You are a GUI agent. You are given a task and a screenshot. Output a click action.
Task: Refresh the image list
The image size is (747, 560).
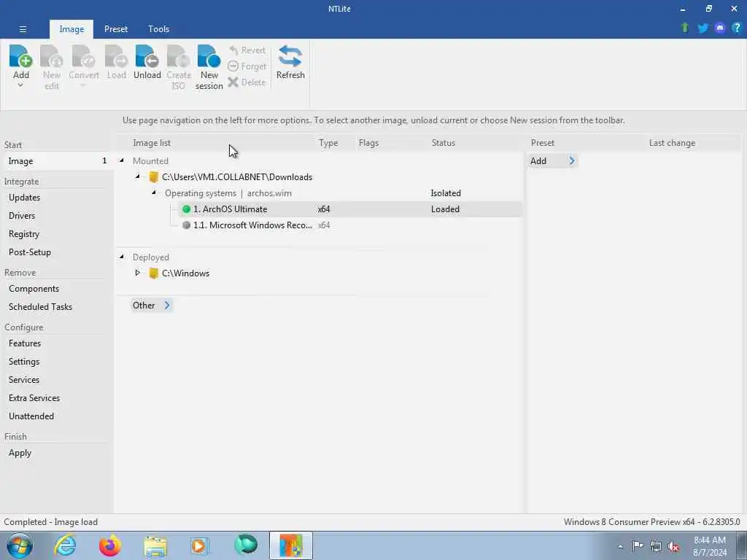(x=290, y=62)
